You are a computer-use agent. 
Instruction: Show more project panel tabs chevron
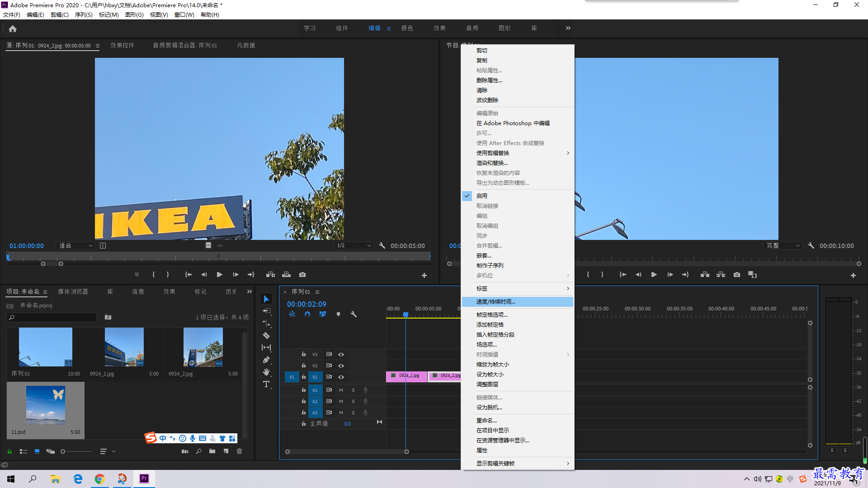coord(250,291)
